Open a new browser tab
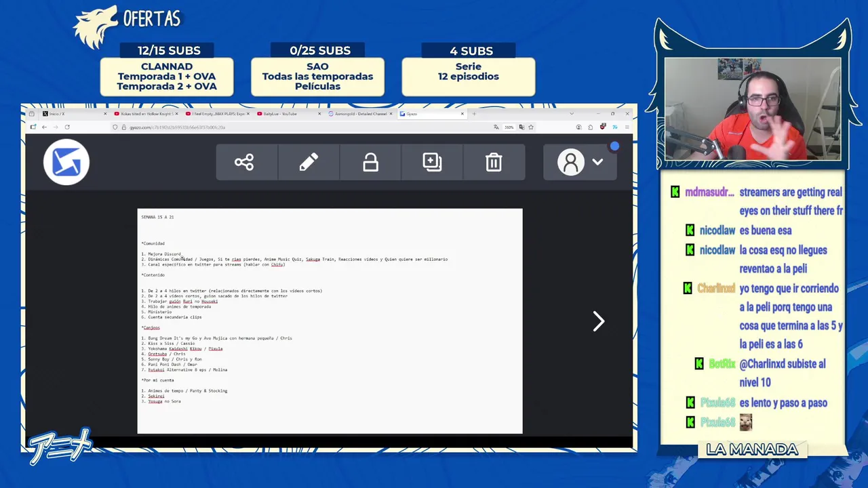The height and width of the screenshot is (488, 868). (474, 114)
